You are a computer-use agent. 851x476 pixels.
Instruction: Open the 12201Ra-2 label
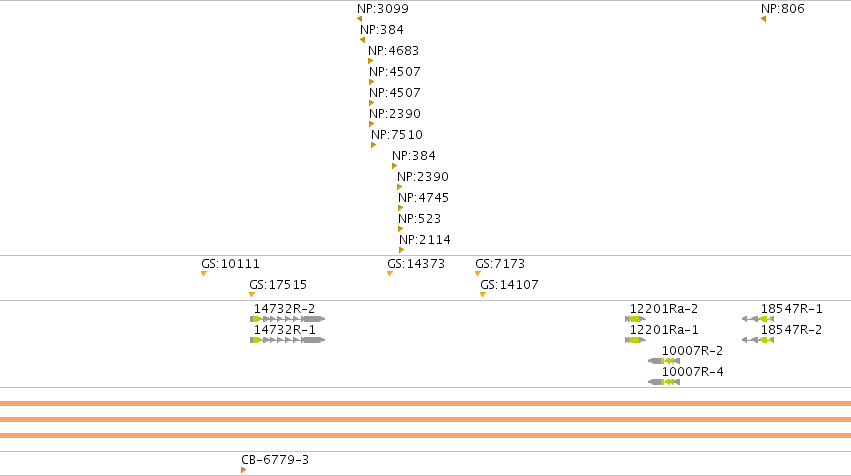coord(664,309)
